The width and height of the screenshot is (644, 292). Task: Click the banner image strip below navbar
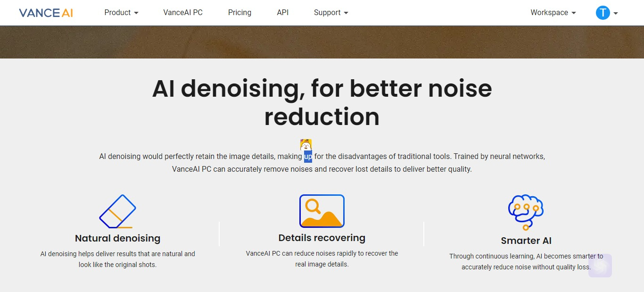322,42
